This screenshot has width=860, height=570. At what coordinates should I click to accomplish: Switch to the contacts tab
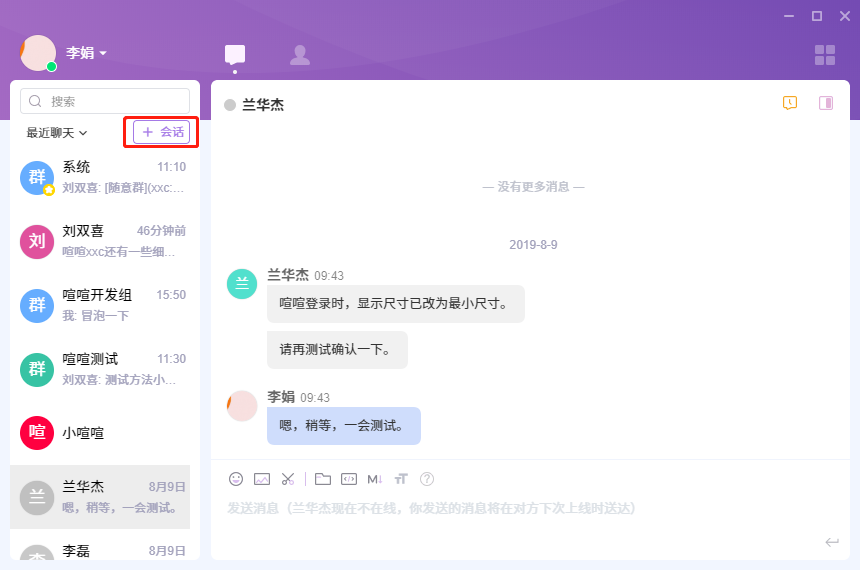(x=299, y=55)
